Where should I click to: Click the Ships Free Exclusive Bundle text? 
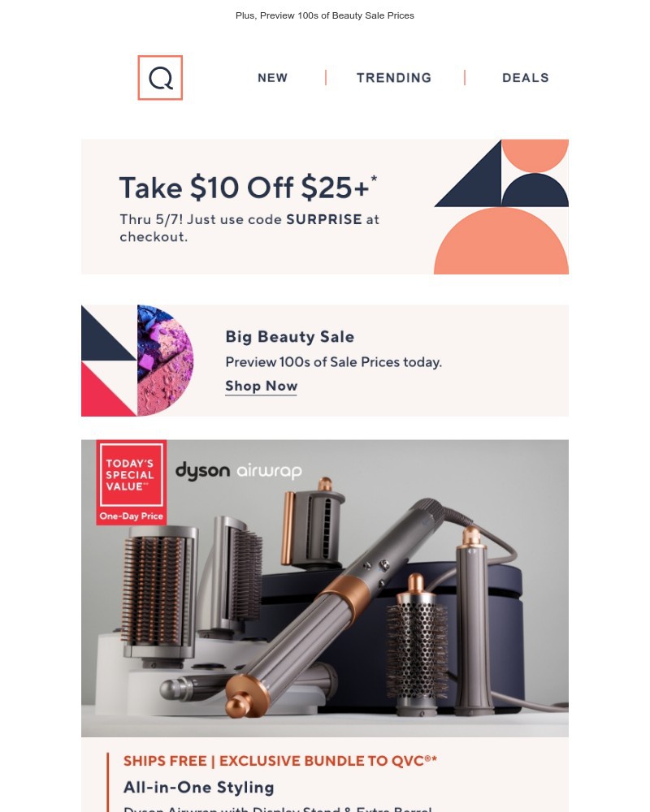(x=279, y=761)
